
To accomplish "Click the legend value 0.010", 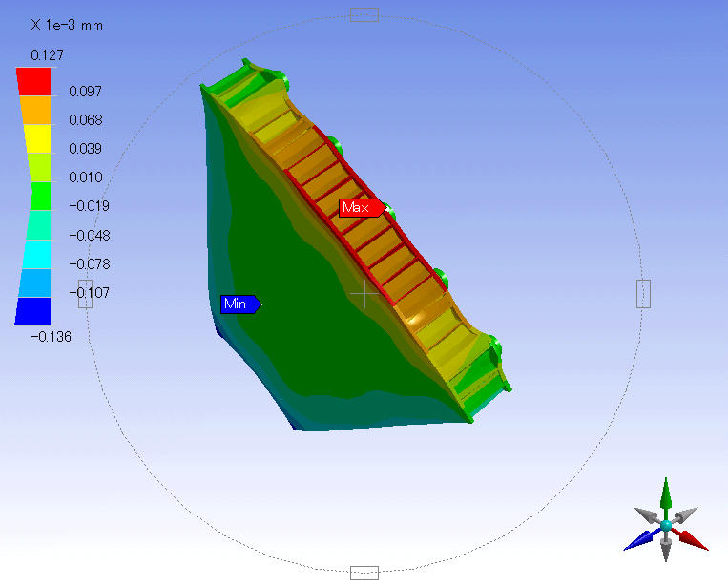I will [x=86, y=178].
